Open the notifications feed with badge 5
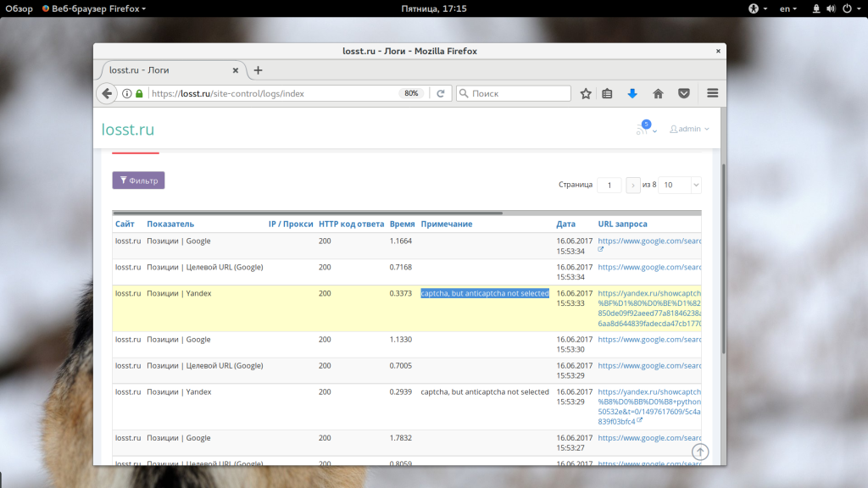The image size is (868, 488). pyautogui.click(x=644, y=129)
